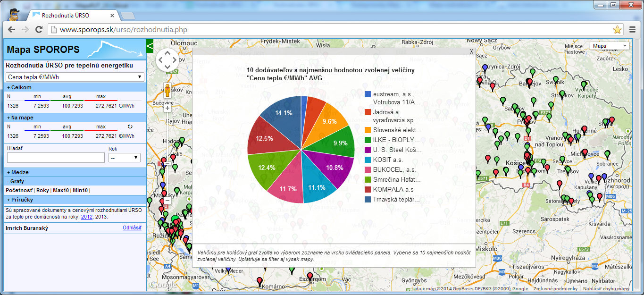
Task: Open the Zmluvné podmienky link
Action: [x=555, y=289]
